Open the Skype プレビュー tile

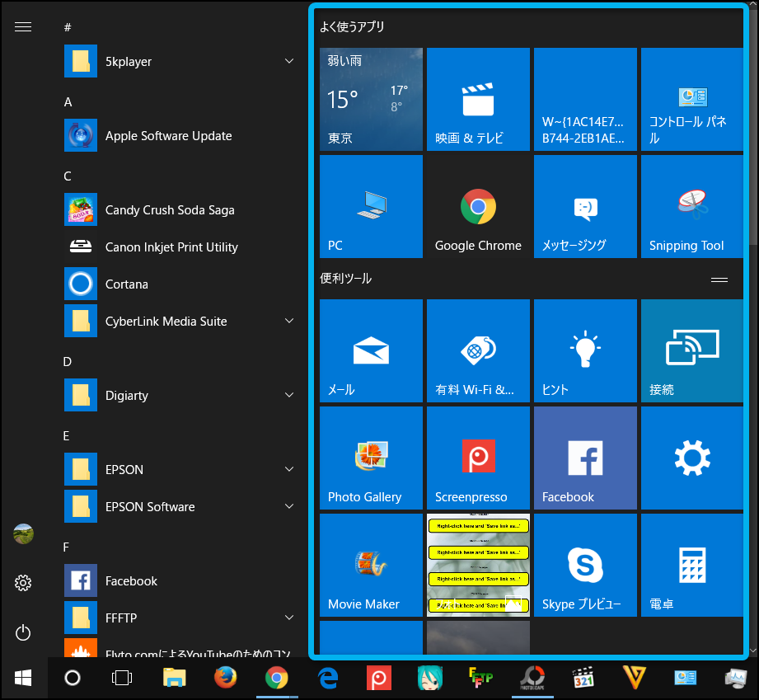(585, 565)
